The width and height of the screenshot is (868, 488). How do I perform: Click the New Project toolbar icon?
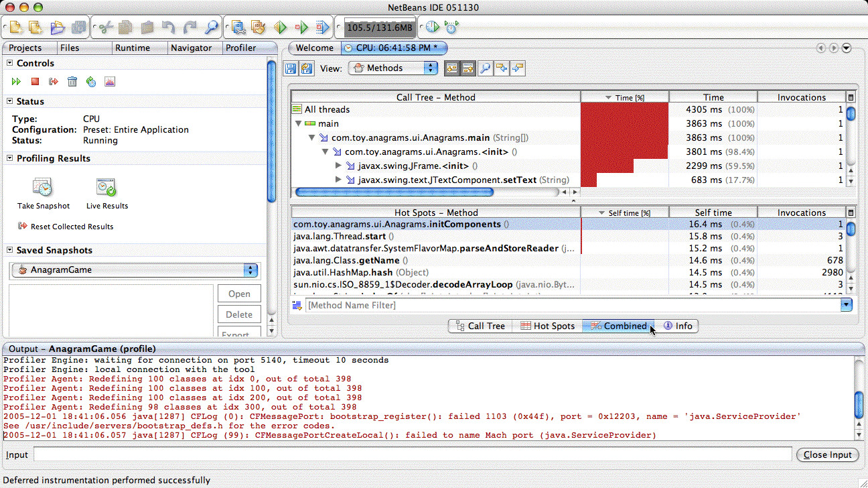pos(15,27)
